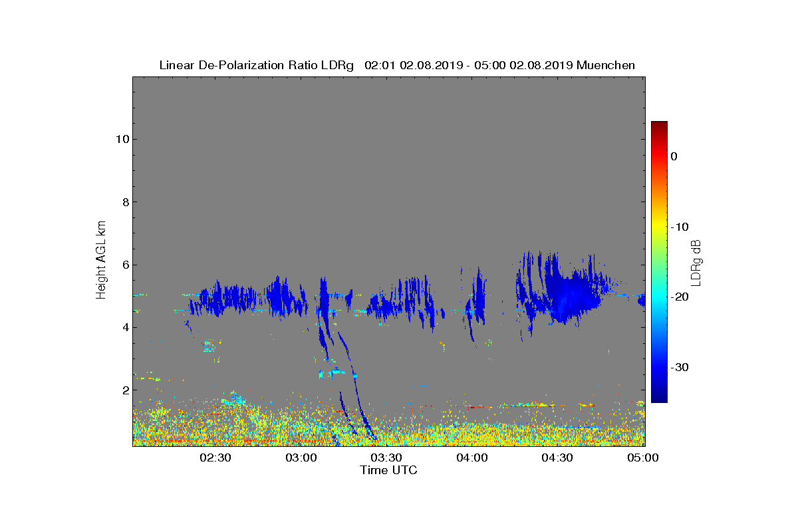The width and height of the screenshot is (798, 532).
Task: Click the colorbar tick label -20
Action: tap(678, 297)
